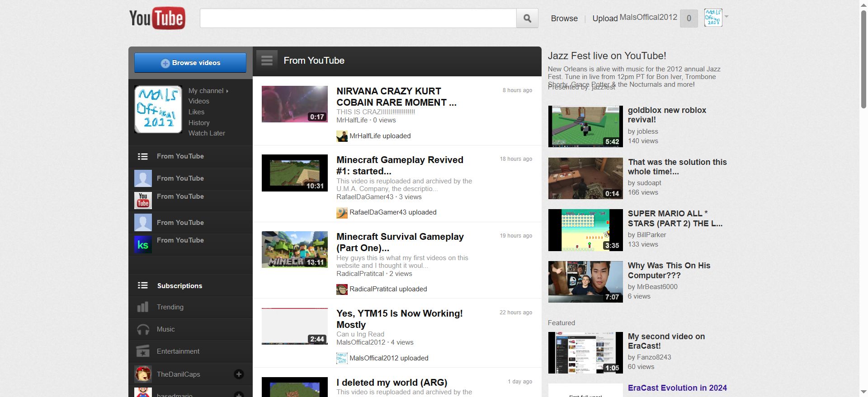Open That was the solution video title
Viewport: 868px width, 397px height.
click(677, 167)
